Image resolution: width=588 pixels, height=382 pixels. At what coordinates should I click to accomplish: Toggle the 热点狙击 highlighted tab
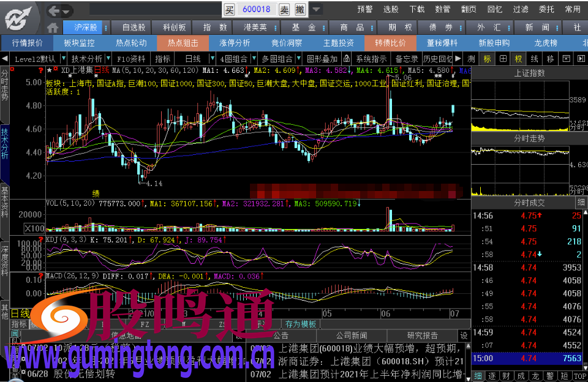[183, 43]
